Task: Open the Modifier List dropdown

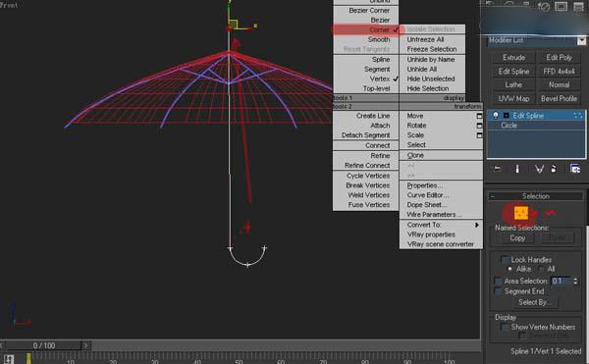Action: pos(537,40)
